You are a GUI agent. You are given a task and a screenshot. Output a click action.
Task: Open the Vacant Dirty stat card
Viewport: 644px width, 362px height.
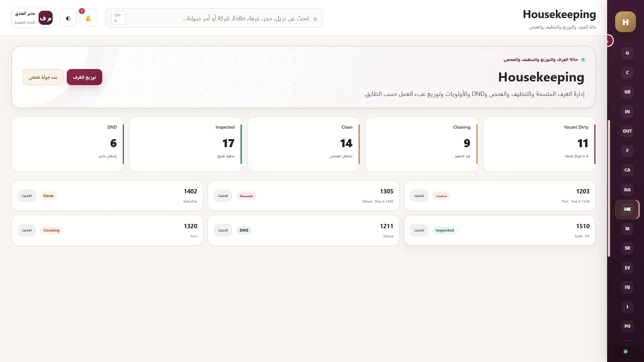pyautogui.click(x=539, y=144)
